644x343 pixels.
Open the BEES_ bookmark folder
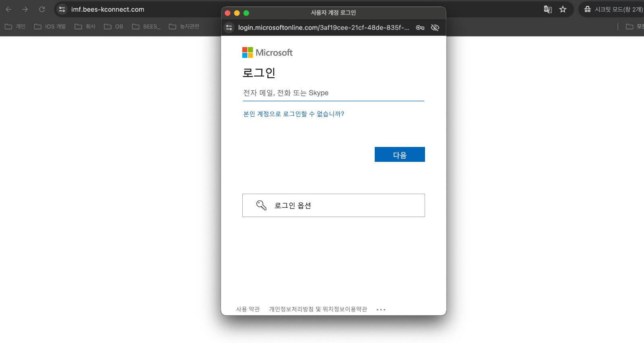[x=146, y=27]
